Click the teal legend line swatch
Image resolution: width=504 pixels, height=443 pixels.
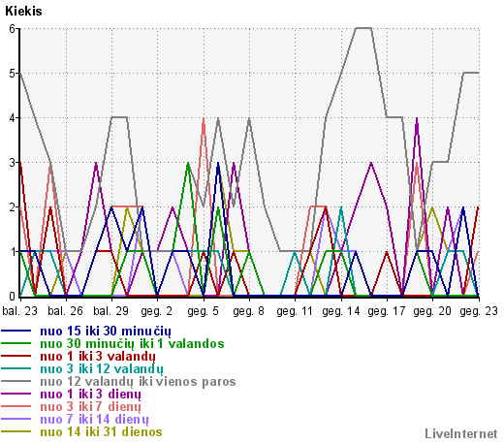(16, 368)
